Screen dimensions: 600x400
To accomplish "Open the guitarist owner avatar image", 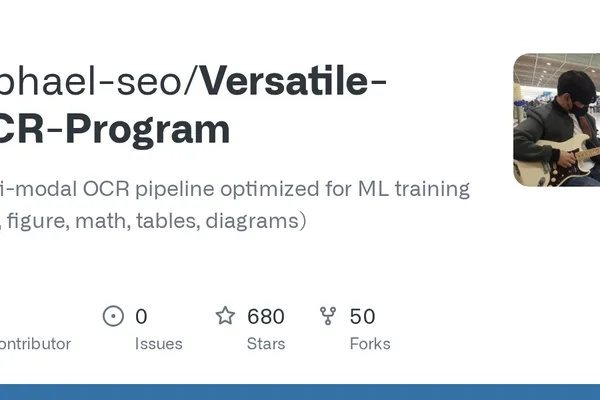I will (556, 120).
